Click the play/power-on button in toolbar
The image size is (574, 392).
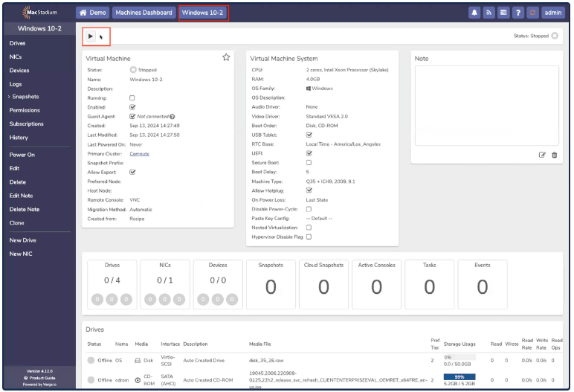(91, 36)
